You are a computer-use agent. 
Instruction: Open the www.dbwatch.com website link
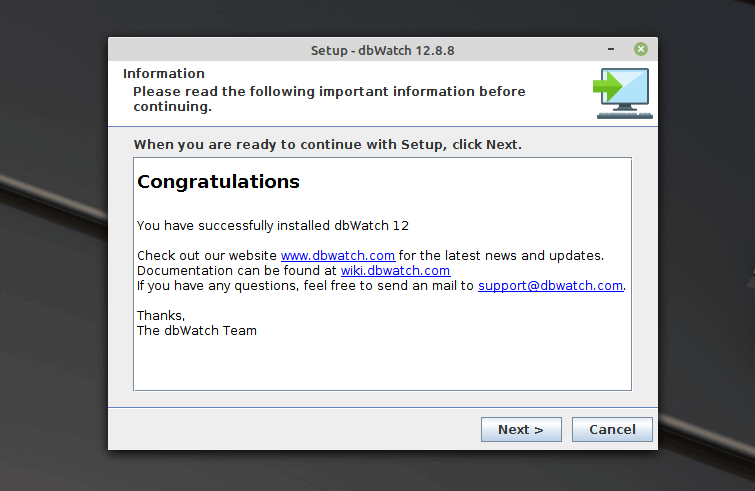point(337,255)
